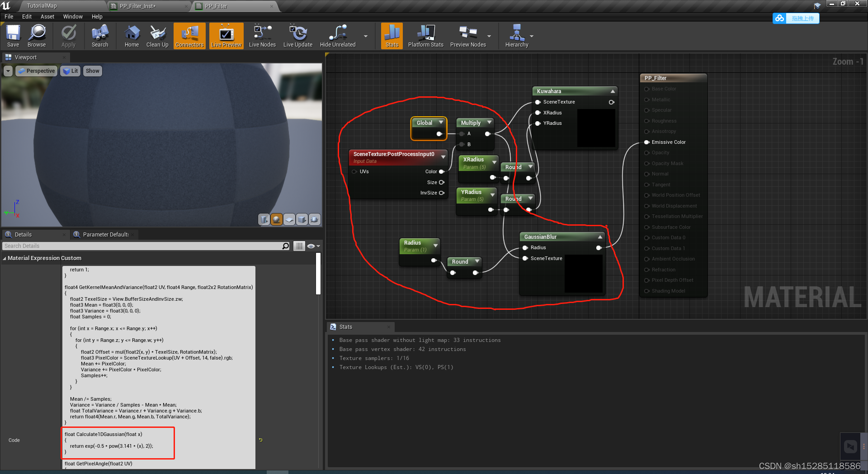Click the Platform Stats toolbar icon
This screenshot has width=868, height=474.
[425, 36]
